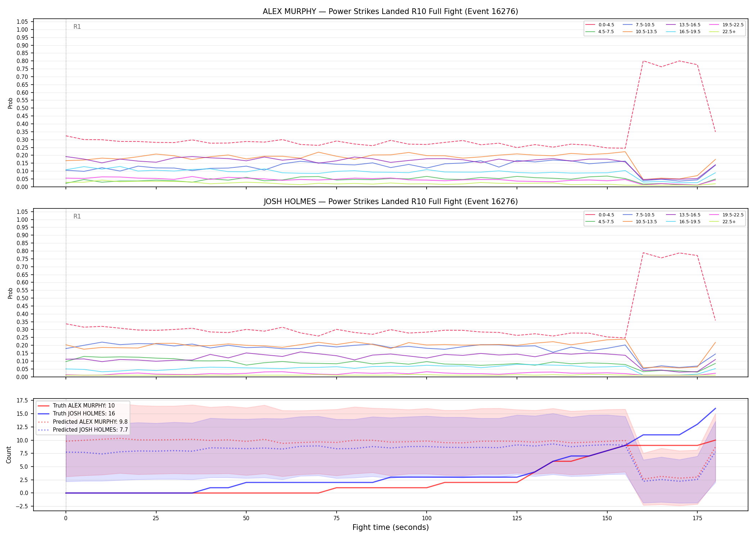This screenshot has width=756, height=540.
Task: Select the 22.5+ legend entry in Alex Murphy chart
Action: click(723, 32)
